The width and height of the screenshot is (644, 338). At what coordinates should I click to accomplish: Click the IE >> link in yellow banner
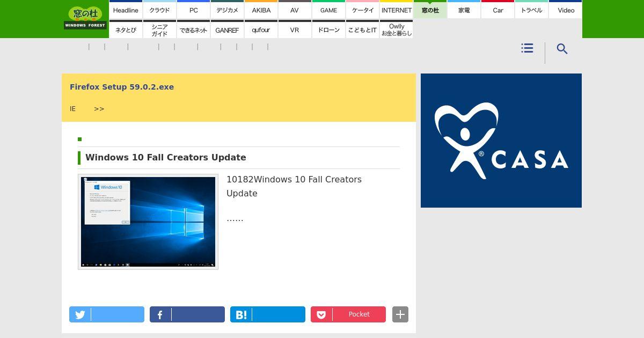coord(87,109)
